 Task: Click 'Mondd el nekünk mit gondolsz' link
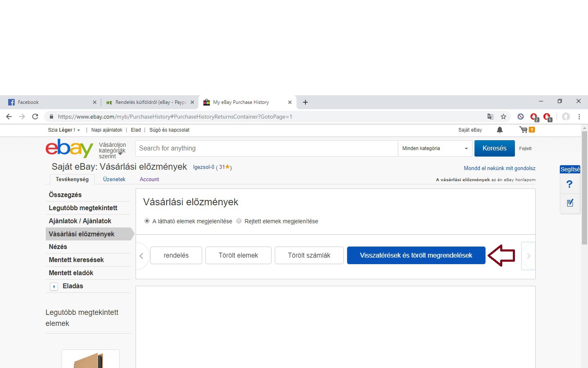point(499,168)
